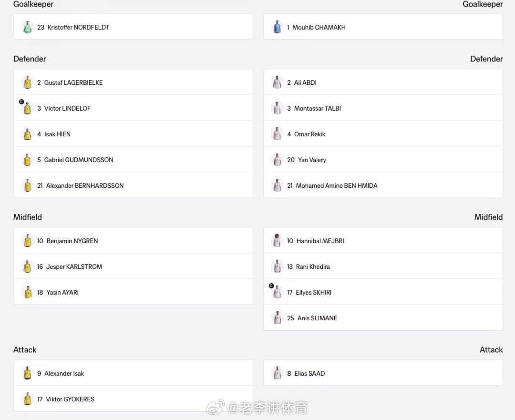Click number 9 beside Alexander Isak
Image resolution: width=515 pixels, height=420 pixels.
tap(39, 373)
